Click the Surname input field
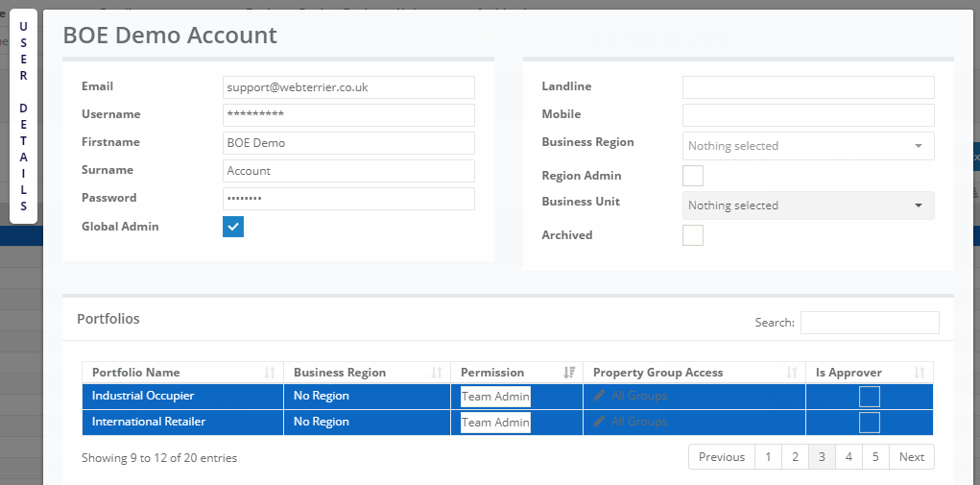 point(348,171)
